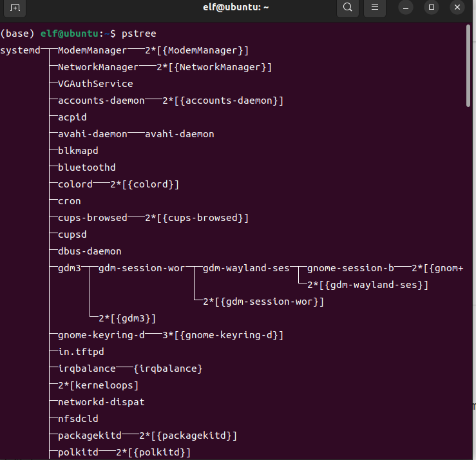Click the '2*[kerneloops]' entry
Screen dimensions: 476x460
98,385
